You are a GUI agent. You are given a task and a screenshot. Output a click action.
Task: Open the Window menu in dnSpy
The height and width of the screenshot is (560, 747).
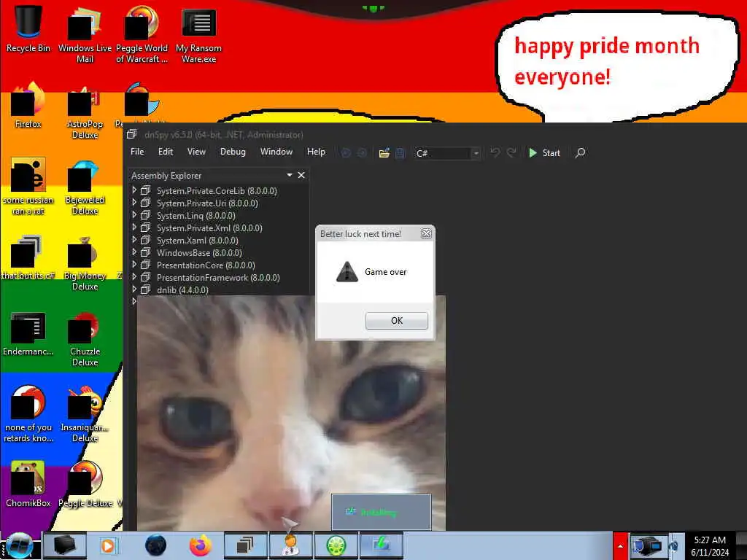[x=276, y=152]
